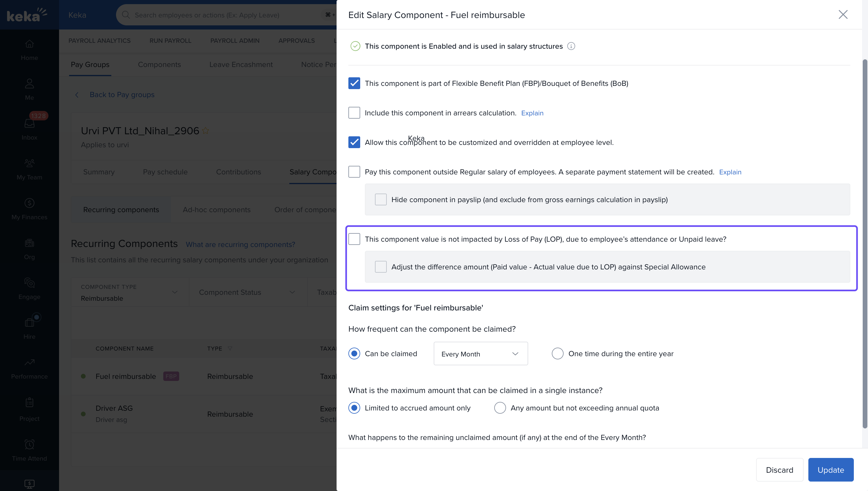Image resolution: width=868 pixels, height=491 pixels.
Task: Click the Update button
Action: [830, 470]
